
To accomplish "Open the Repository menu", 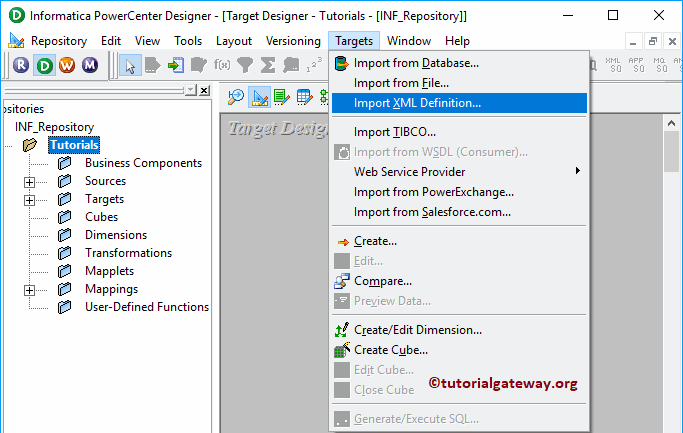I will click(x=59, y=41).
